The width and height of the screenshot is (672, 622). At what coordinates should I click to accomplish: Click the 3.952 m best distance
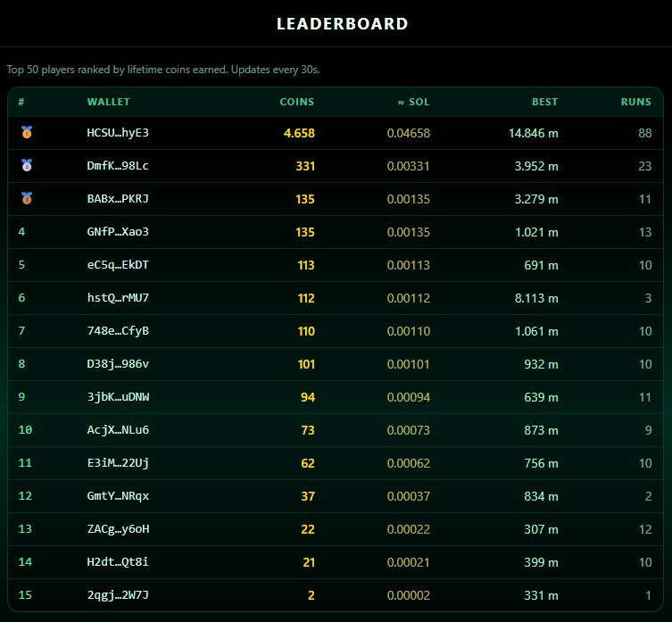(536, 166)
